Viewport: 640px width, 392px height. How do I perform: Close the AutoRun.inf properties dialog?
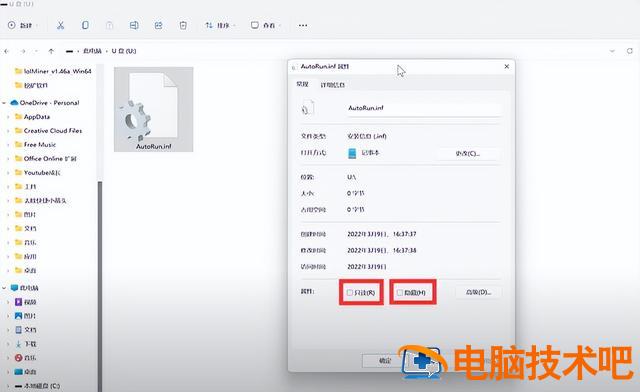tap(507, 66)
